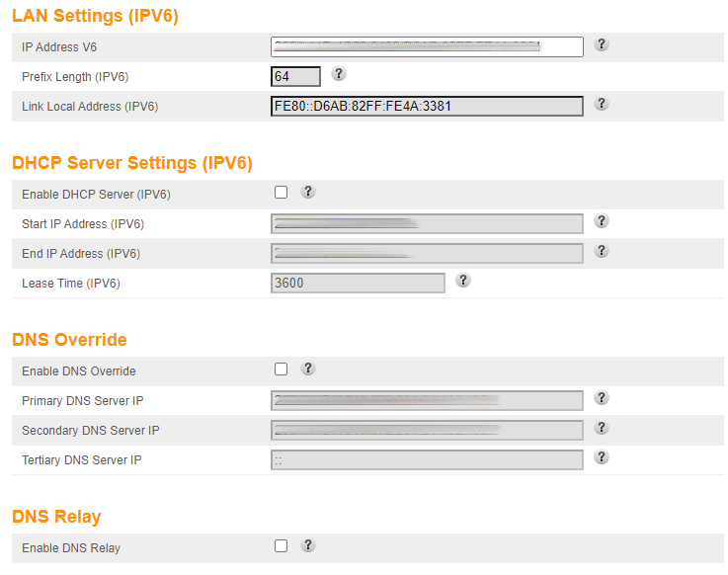Select the Link Local Address field
The width and height of the screenshot is (728, 575).
pos(427,106)
